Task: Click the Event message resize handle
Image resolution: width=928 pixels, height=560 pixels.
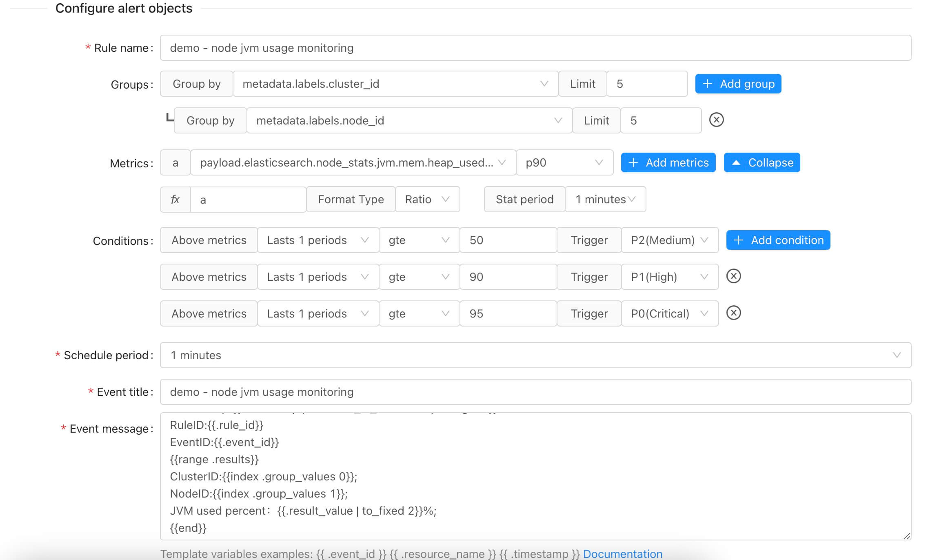Action: tap(906, 536)
